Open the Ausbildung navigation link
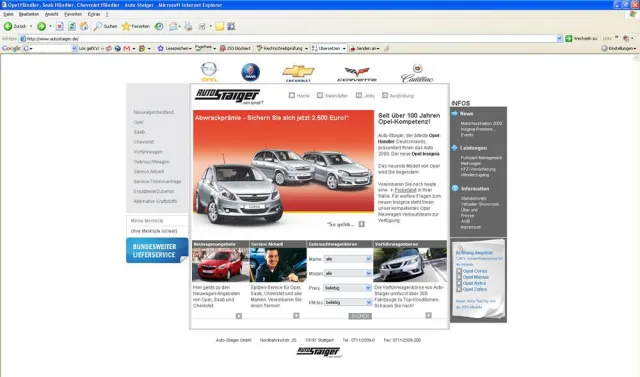 pos(398,95)
